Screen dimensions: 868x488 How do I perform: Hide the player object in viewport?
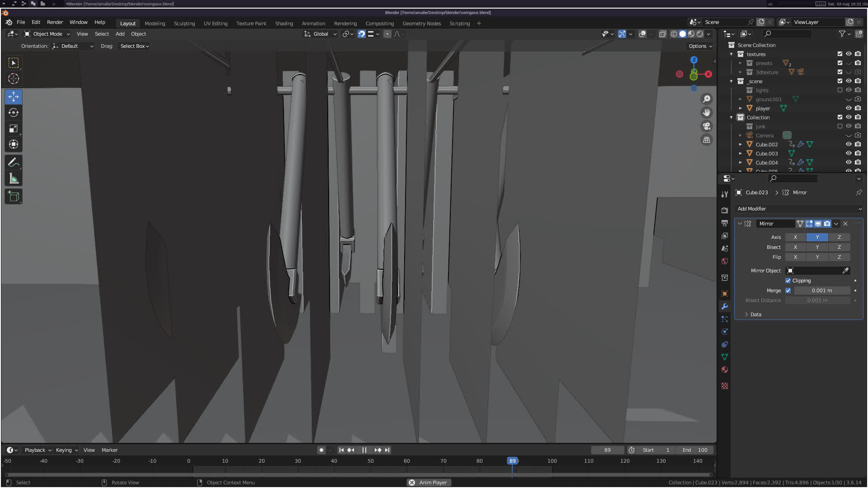point(849,108)
